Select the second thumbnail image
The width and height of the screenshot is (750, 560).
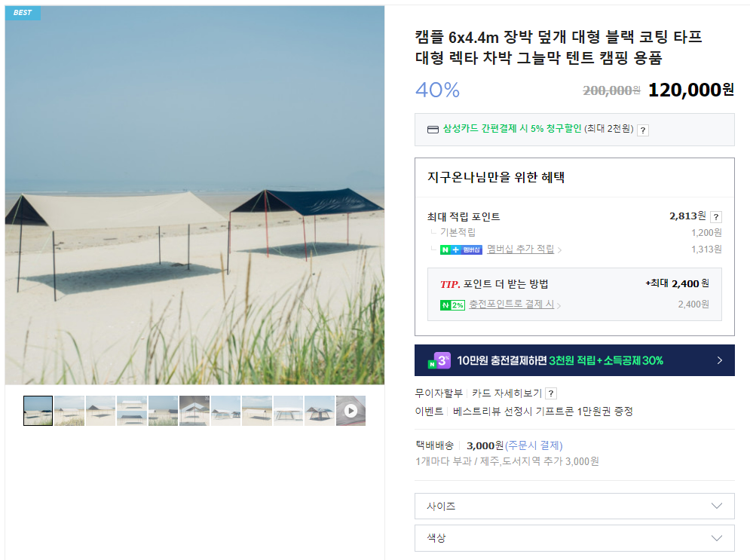[69, 411]
